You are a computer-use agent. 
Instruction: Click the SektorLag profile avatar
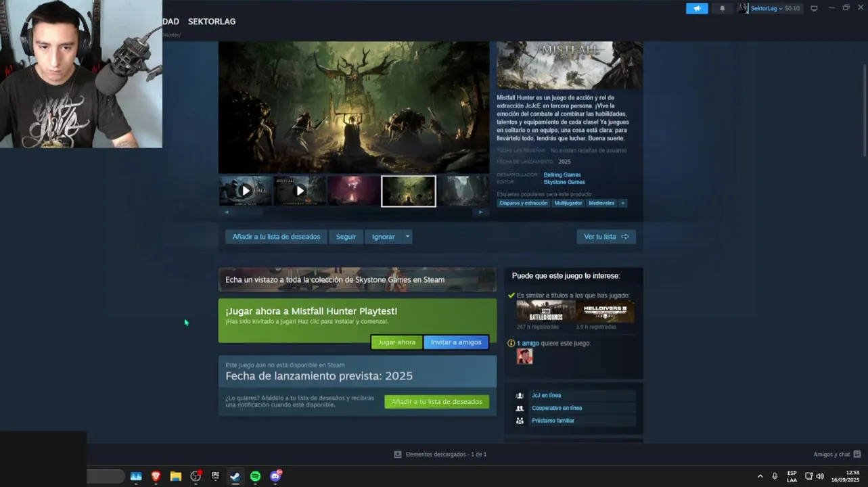[744, 8]
